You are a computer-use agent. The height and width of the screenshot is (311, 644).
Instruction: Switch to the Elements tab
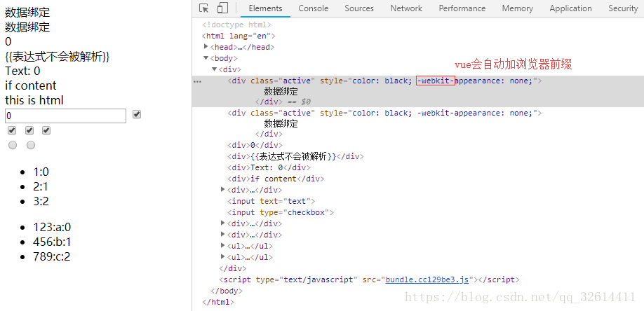(x=265, y=8)
